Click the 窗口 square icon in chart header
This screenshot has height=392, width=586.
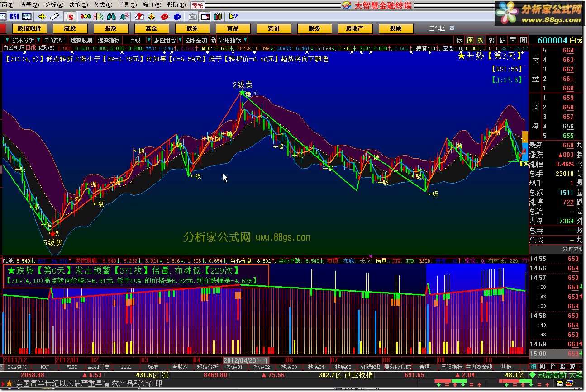pyautogui.click(x=513, y=40)
